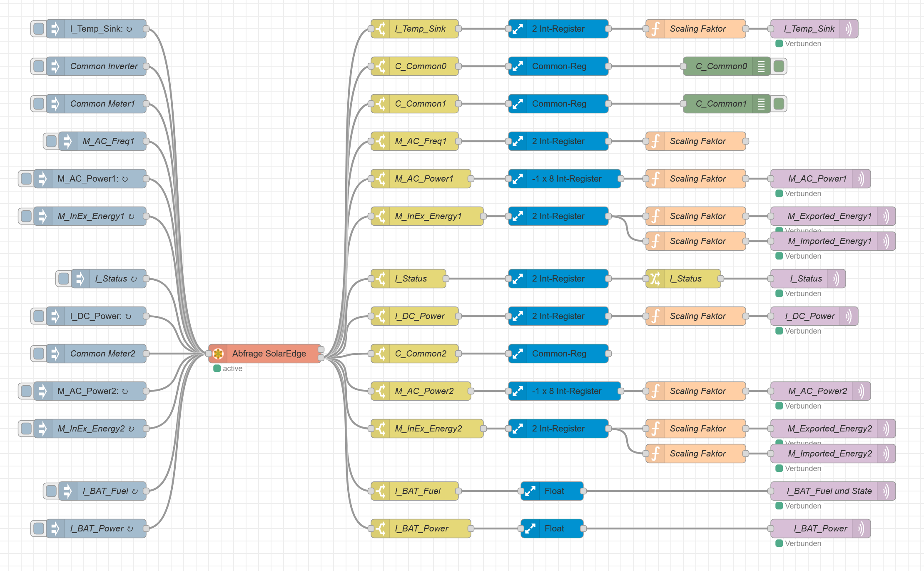Toggle the C_Common0 debug node output
The height and width of the screenshot is (571, 924).
(779, 66)
